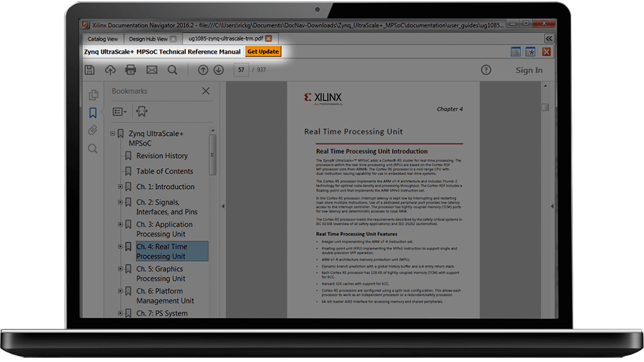Viewport: 644px width, 362px height.
Task: Click the application icon in the title bar
Action: (x=86, y=25)
